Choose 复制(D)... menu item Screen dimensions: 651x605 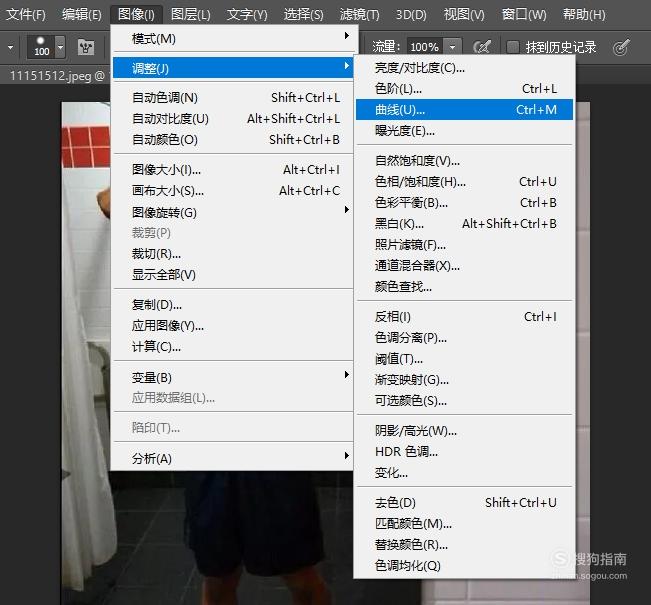[x=233, y=305]
